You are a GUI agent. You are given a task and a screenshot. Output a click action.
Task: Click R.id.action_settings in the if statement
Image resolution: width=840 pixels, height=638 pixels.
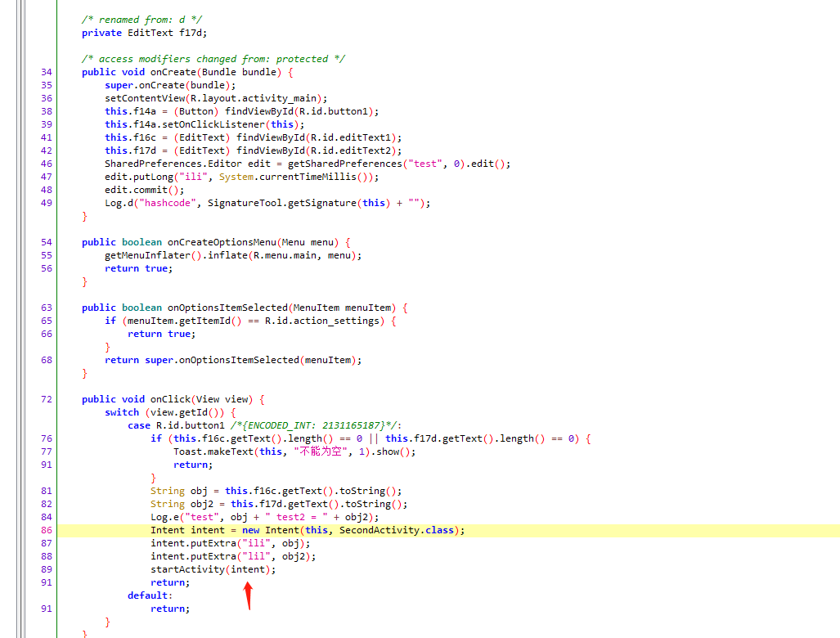tap(330, 321)
